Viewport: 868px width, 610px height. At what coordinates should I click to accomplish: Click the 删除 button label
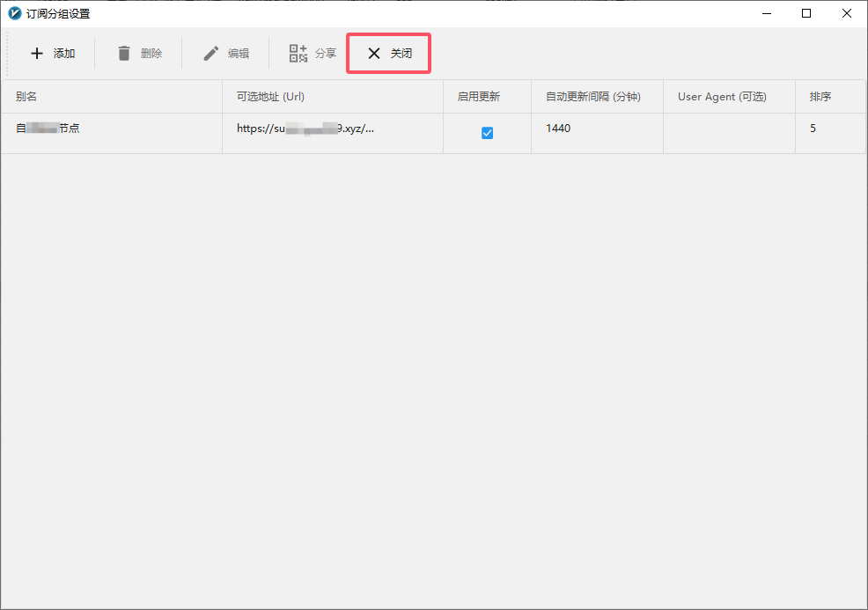click(151, 53)
